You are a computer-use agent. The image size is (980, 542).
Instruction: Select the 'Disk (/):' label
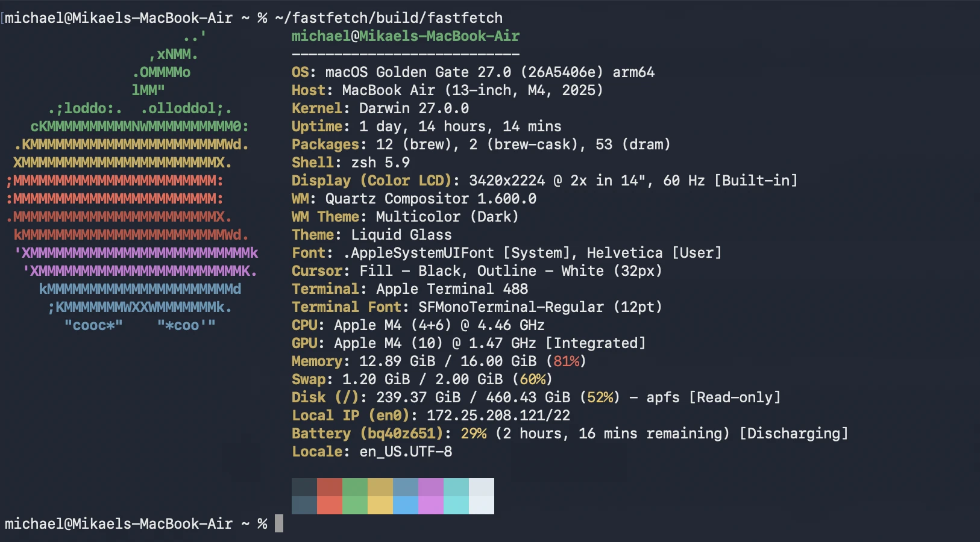click(329, 397)
